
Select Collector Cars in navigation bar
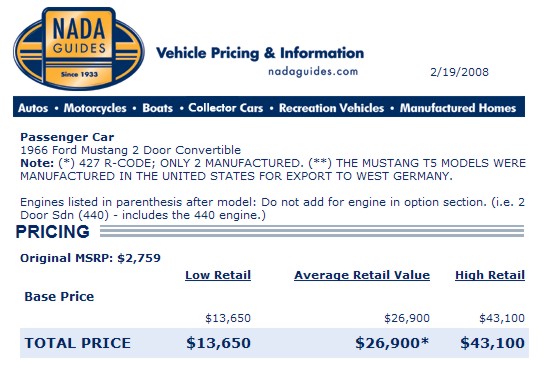coord(226,108)
